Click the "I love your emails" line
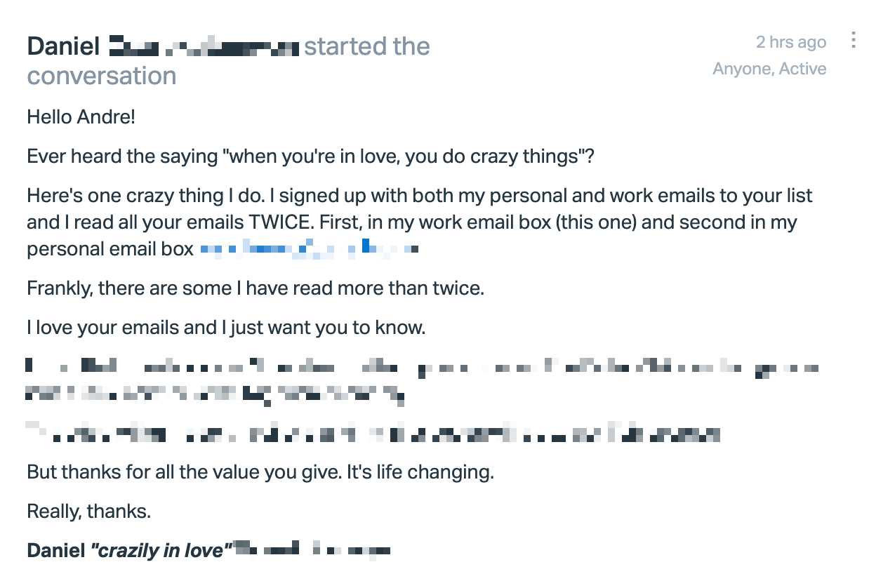 226,327
